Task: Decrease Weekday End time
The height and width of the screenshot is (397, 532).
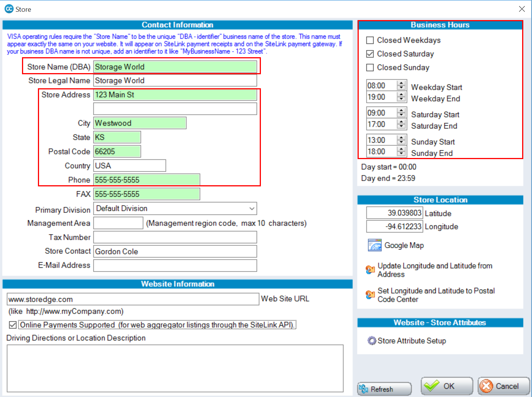Action: [401, 99]
